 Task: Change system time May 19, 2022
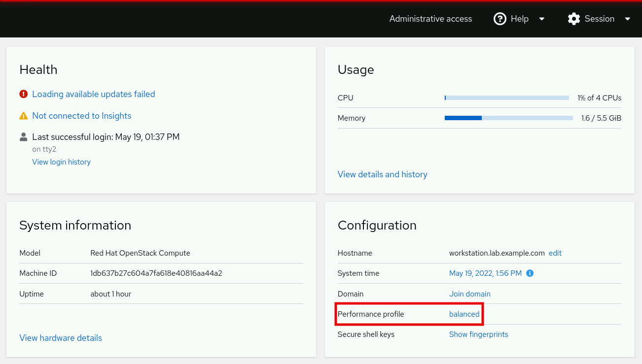(485, 273)
